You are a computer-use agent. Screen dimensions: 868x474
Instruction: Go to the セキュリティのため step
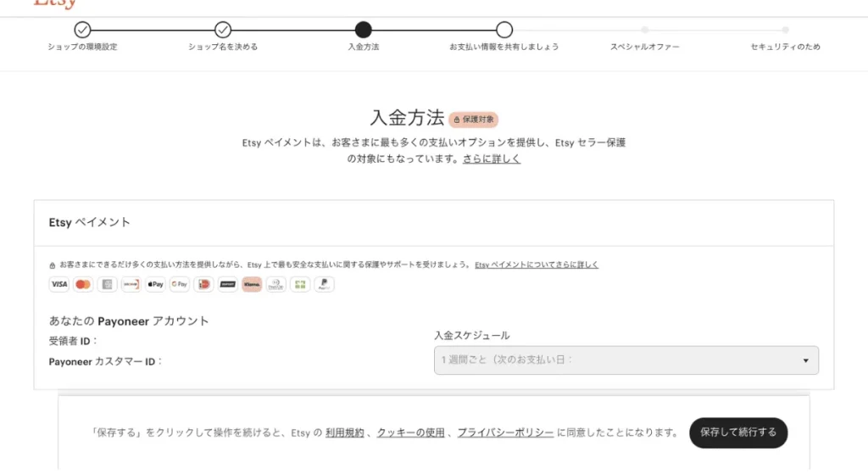(x=786, y=30)
